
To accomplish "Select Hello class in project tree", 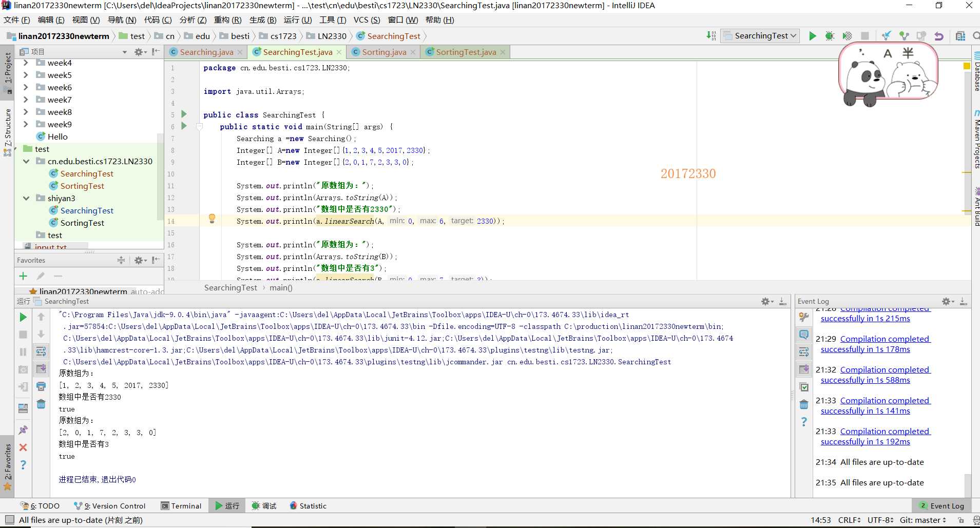I will click(x=57, y=136).
